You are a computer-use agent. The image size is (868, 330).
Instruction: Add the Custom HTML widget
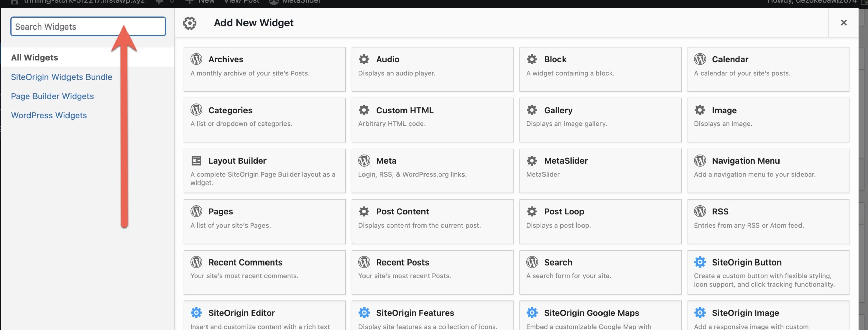[x=432, y=120]
